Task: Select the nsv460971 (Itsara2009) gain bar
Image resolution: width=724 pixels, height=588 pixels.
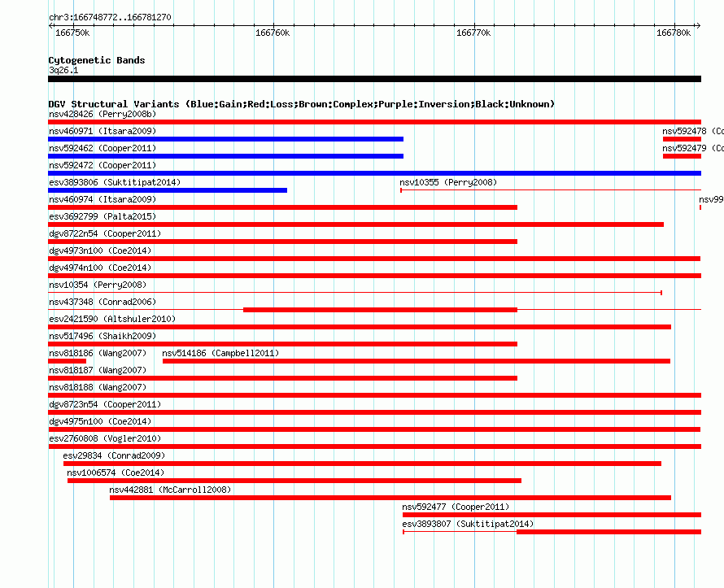Action: tap(226, 139)
